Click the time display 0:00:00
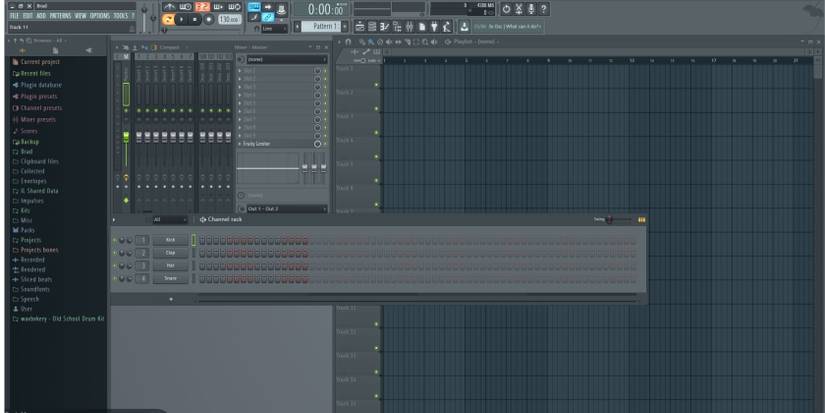This screenshot has height=413, width=825. [325, 9]
